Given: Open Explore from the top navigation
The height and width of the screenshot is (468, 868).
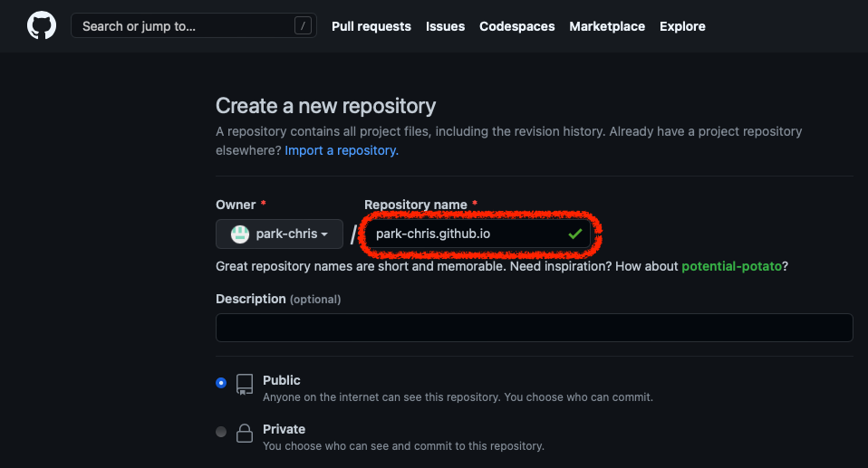Looking at the screenshot, I should click(682, 26).
